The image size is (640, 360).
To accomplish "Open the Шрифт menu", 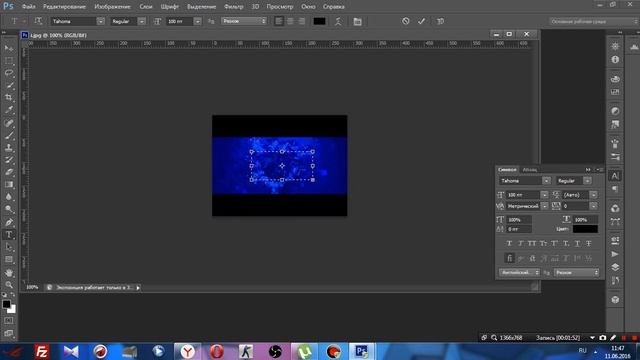I will 169,7.
